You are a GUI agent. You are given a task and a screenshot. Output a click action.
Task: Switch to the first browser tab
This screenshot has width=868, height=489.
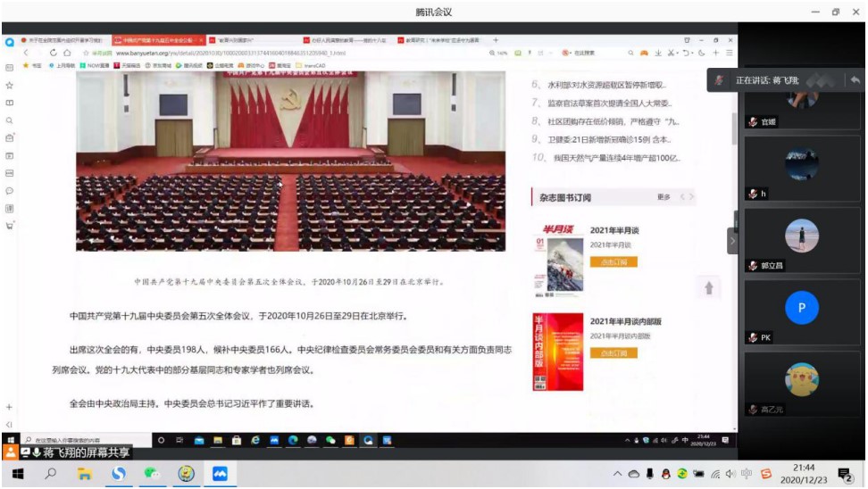pyautogui.click(x=63, y=40)
